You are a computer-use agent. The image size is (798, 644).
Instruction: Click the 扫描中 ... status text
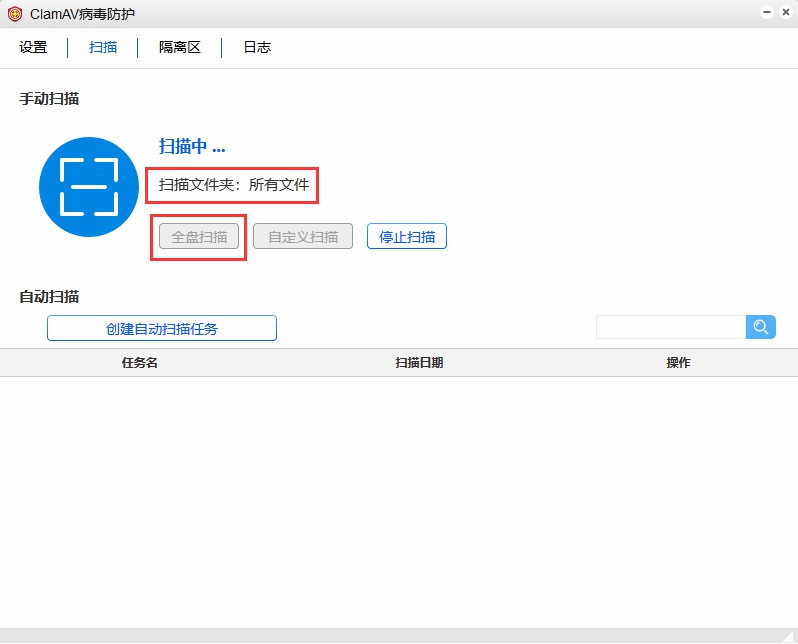(x=192, y=147)
